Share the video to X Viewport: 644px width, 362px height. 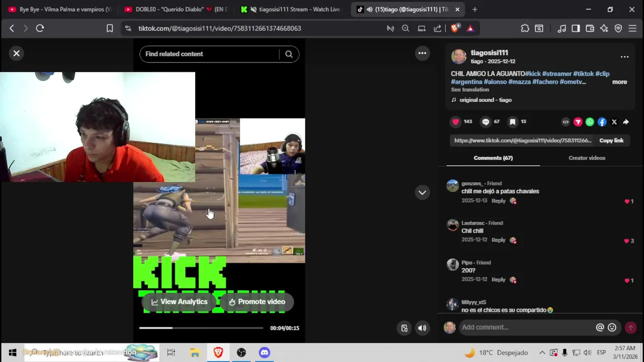614,122
